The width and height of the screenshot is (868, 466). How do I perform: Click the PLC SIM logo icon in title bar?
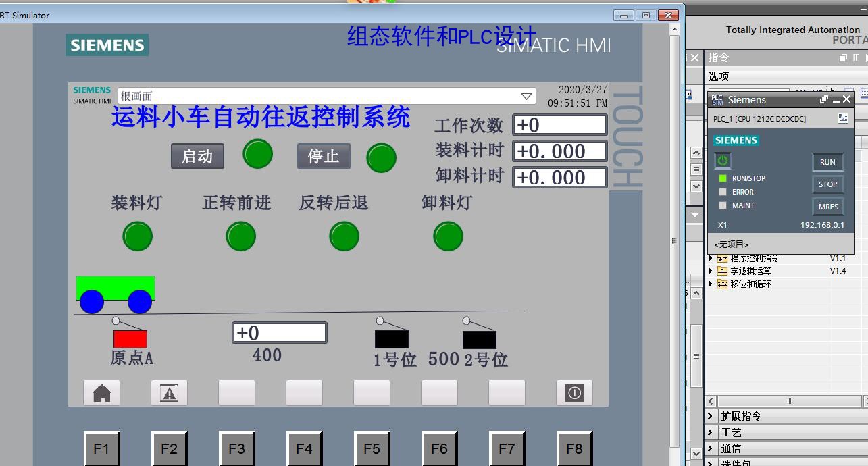pos(717,100)
